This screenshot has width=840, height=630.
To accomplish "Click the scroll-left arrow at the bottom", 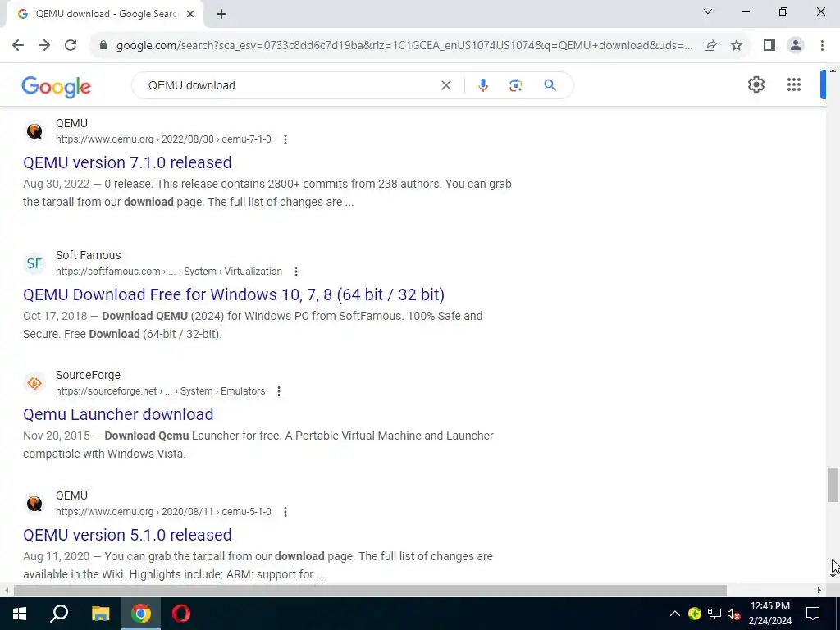I will coord(7,591).
